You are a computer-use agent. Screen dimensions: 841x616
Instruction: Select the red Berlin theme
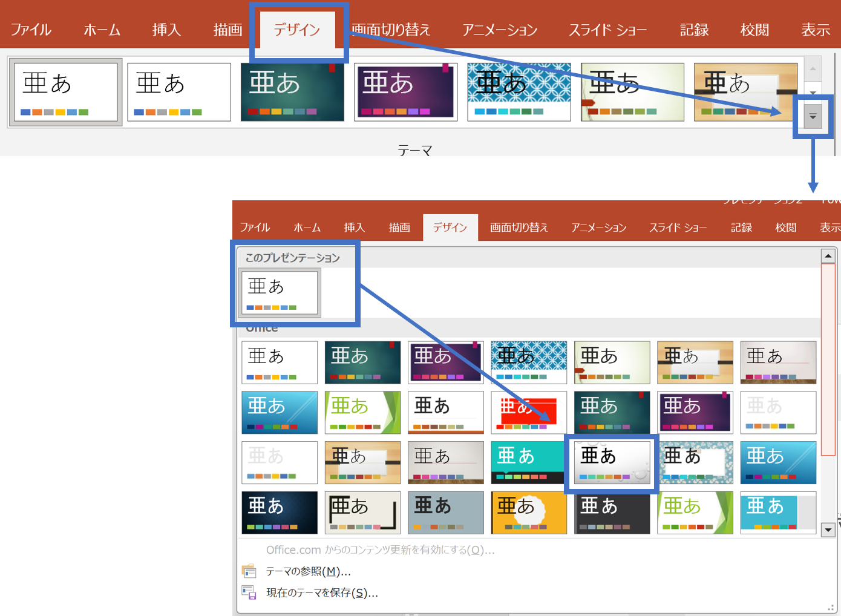click(x=529, y=412)
